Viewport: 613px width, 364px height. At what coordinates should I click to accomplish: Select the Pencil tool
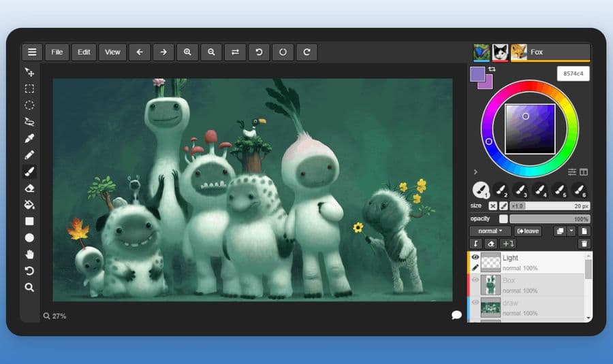[29, 155]
